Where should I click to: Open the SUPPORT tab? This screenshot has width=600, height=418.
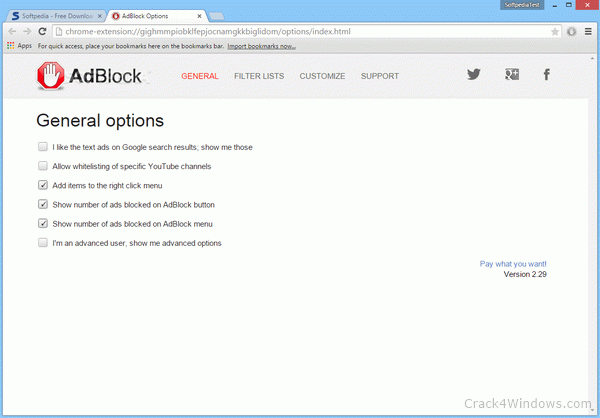tap(380, 76)
